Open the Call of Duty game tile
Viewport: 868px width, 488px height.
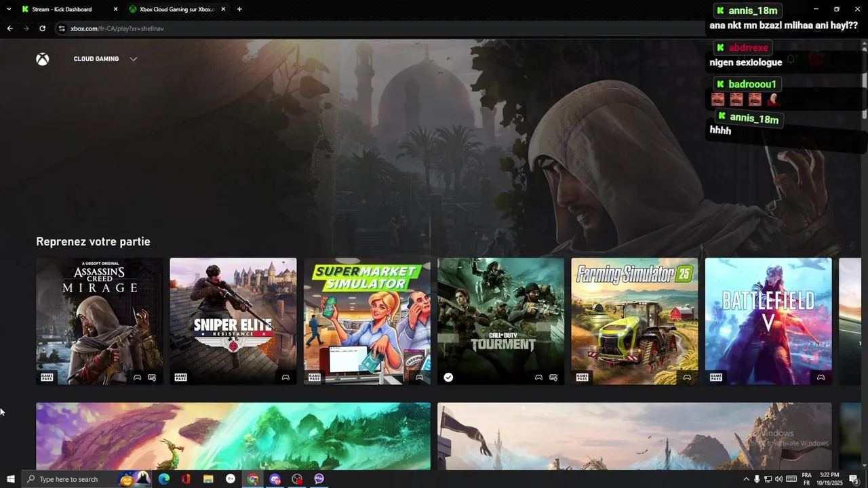(501, 321)
